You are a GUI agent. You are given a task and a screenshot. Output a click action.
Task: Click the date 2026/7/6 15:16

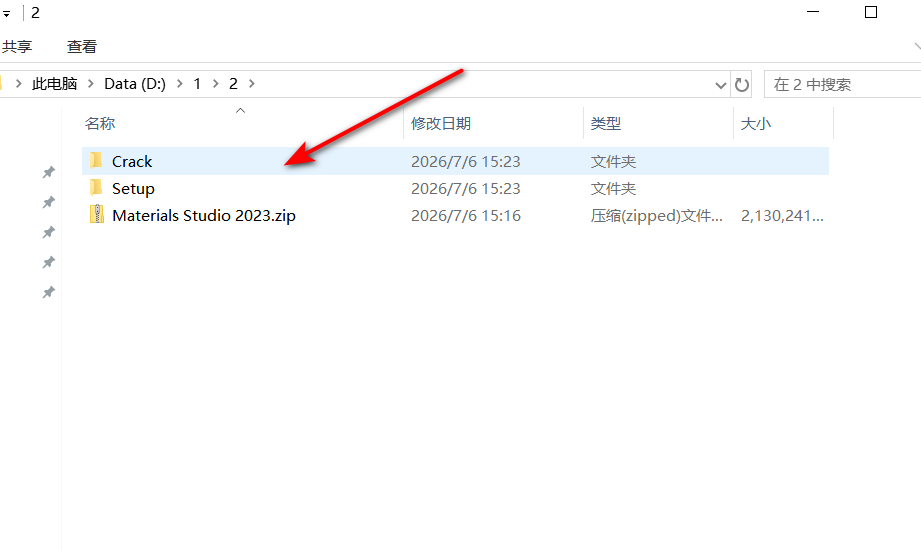[x=466, y=215]
